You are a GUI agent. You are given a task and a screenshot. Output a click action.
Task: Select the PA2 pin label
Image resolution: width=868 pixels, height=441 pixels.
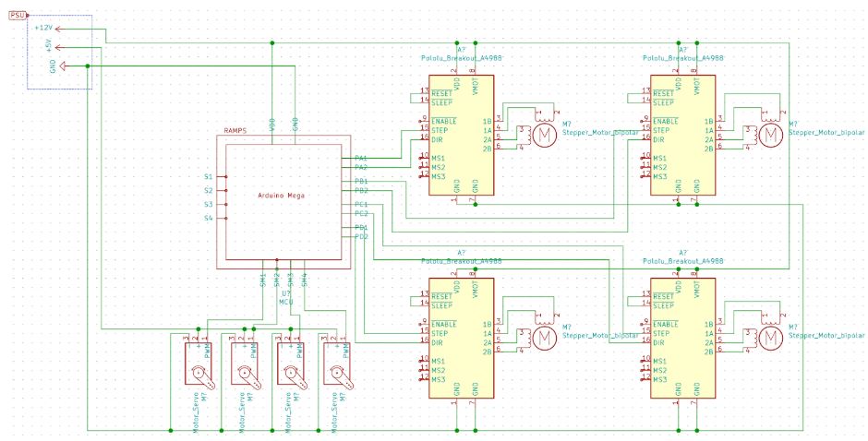click(x=361, y=167)
